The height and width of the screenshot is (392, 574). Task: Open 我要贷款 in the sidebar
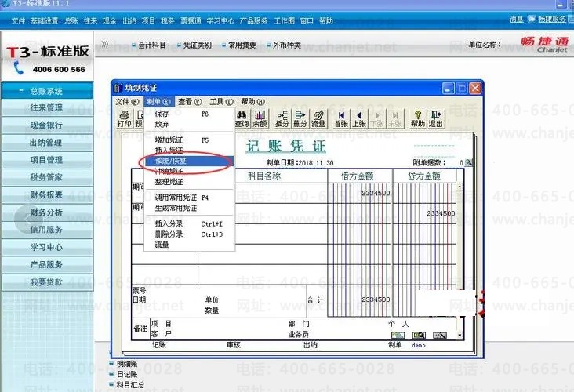(x=47, y=281)
